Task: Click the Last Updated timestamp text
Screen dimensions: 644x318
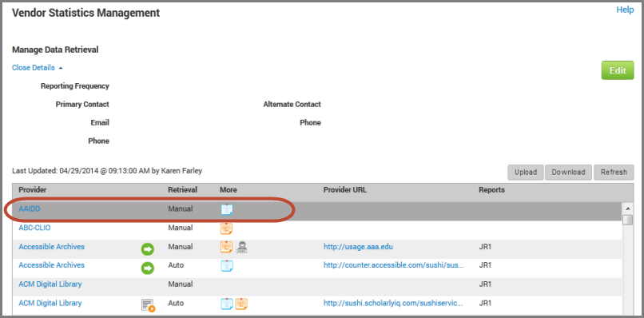Action: [x=107, y=170]
